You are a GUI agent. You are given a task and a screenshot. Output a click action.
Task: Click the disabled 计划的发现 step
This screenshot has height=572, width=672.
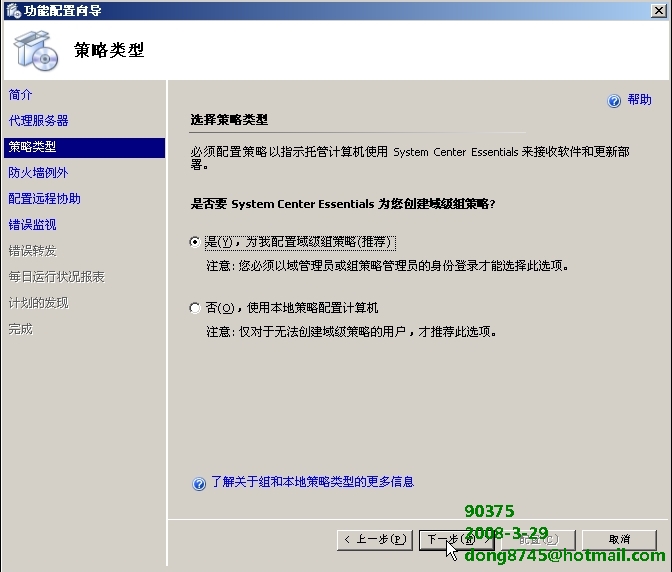click(x=39, y=303)
